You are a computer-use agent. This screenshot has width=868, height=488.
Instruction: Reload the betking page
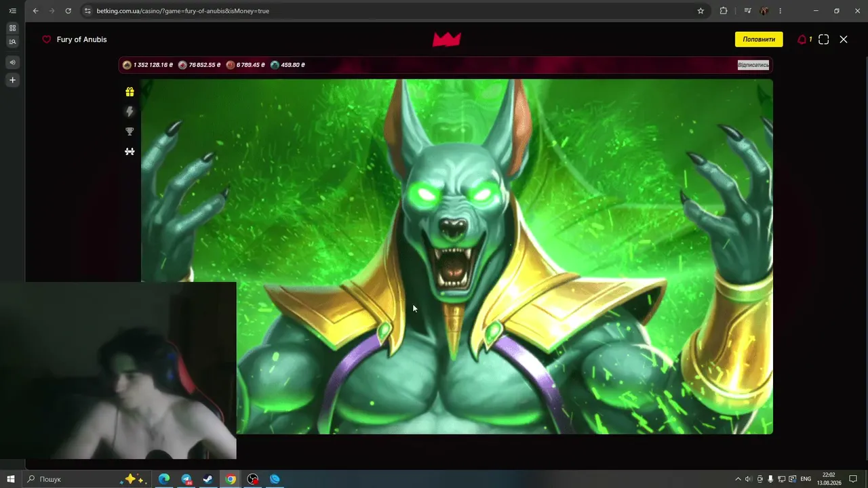pos(68,11)
